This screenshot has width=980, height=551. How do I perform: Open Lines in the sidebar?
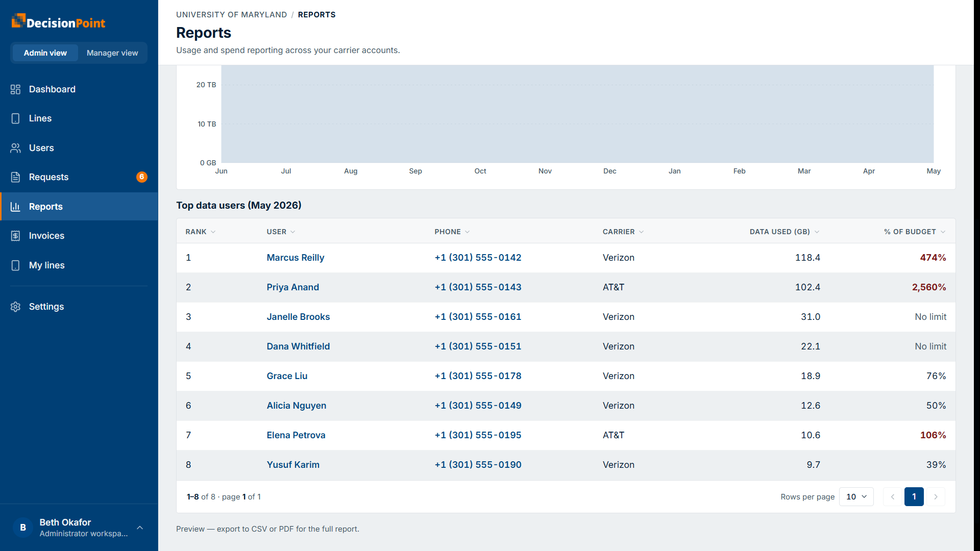click(x=79, y=118)
